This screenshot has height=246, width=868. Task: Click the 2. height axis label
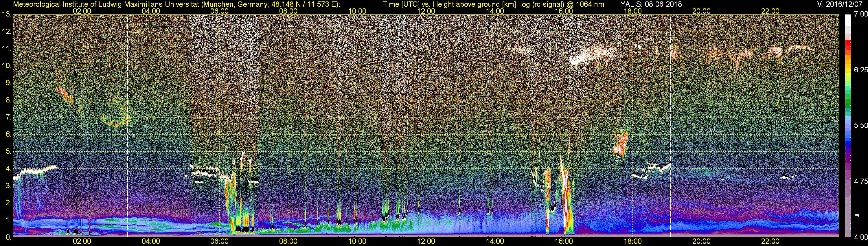pyautogui.click(x=8, y=203)
